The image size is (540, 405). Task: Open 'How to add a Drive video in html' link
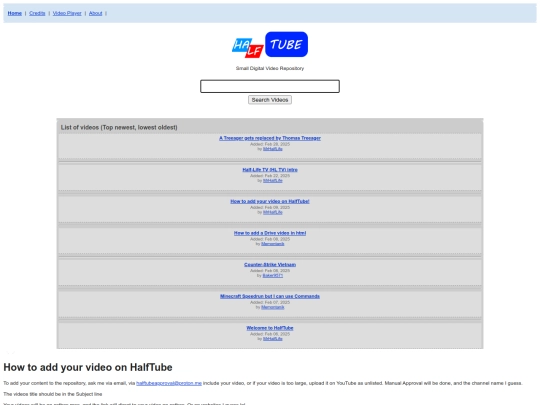click(270, 233)
